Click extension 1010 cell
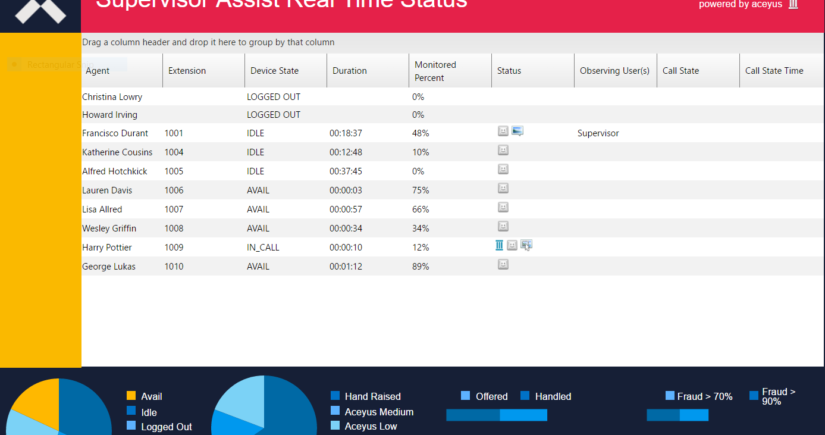Image resolution: width=825 pixels, height=435 pixels. point(174,266)
